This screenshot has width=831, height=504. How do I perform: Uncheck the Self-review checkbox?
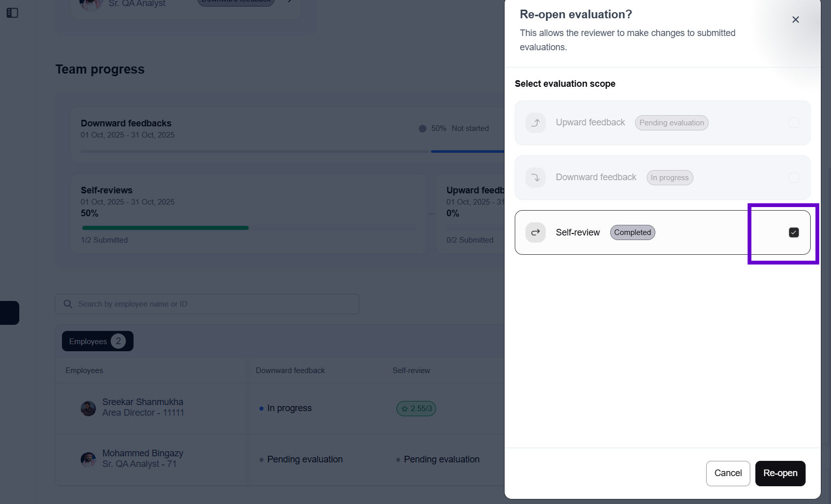(794, 232)
